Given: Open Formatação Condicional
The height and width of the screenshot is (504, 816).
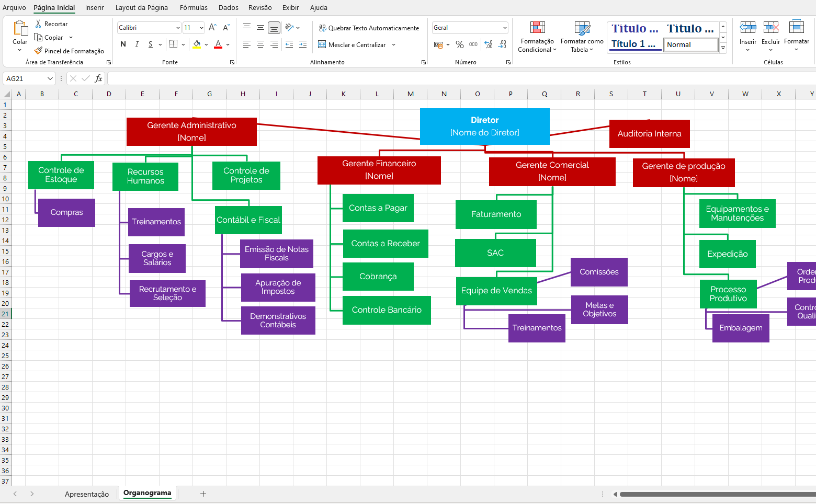Looking at the screenshot, I should 537,37.
